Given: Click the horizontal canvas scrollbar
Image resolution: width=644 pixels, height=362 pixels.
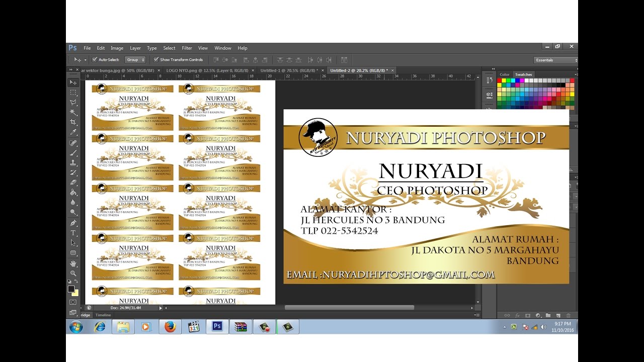Looking at the screenshot, I should click(349, 308).
